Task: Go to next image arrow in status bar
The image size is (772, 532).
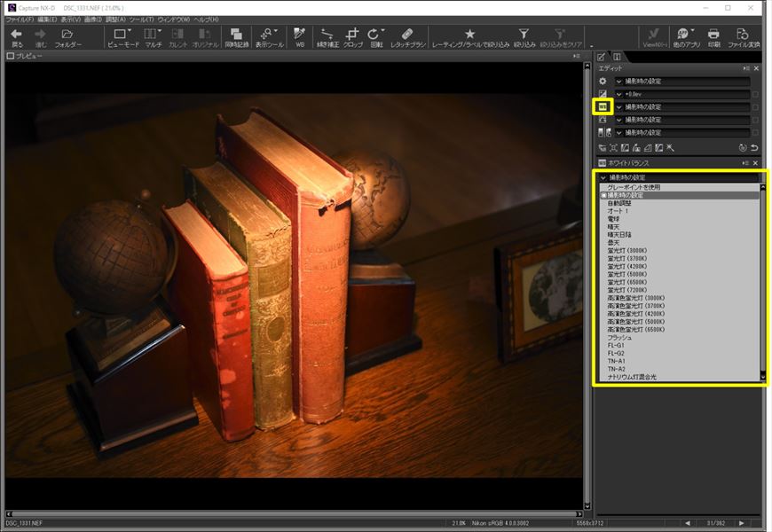Action: click(742, 523)
